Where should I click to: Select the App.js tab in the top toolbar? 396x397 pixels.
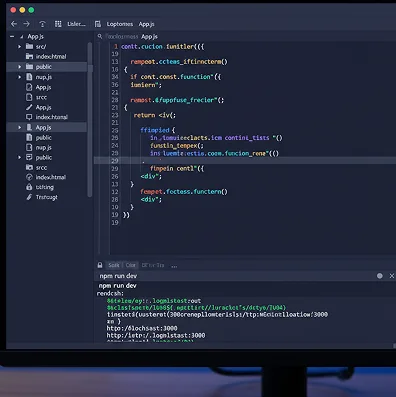tap(146, 24)
